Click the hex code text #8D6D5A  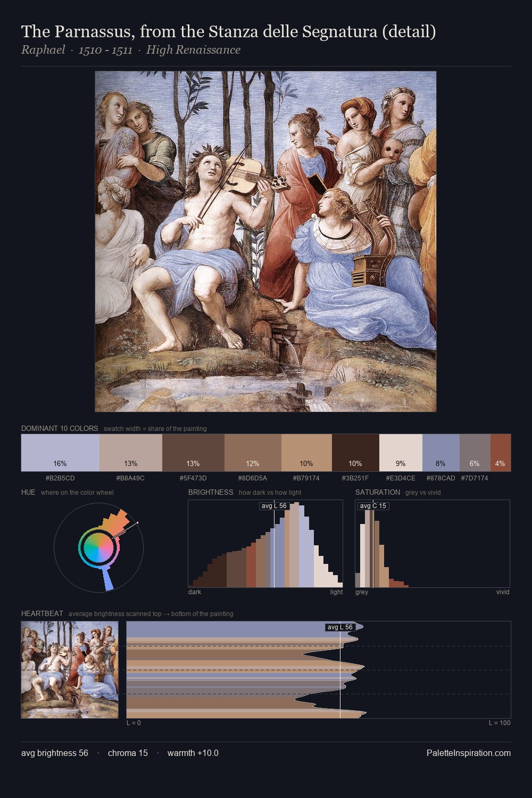tap(253, 478)
